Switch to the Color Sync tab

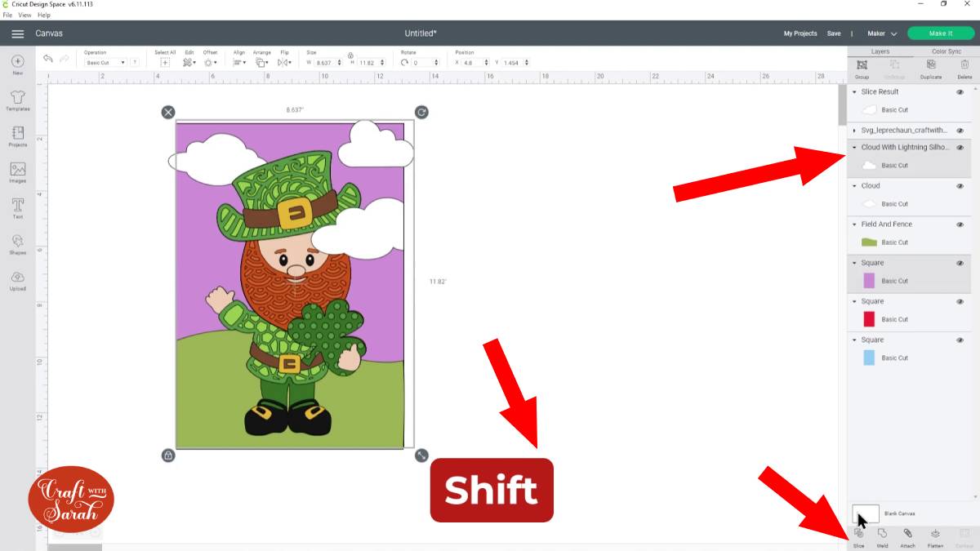(947, 51)
